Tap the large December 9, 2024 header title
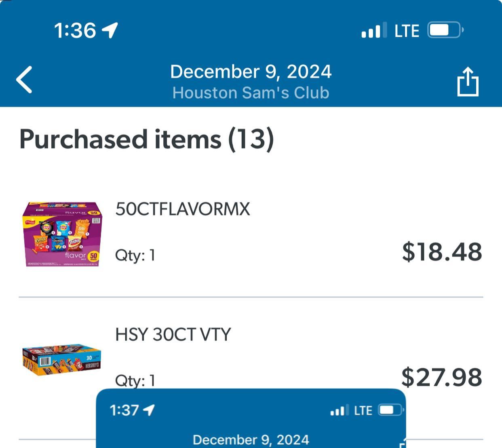Image resolution: width=502 pixels, height=448 pixels. tap(251, 72)
